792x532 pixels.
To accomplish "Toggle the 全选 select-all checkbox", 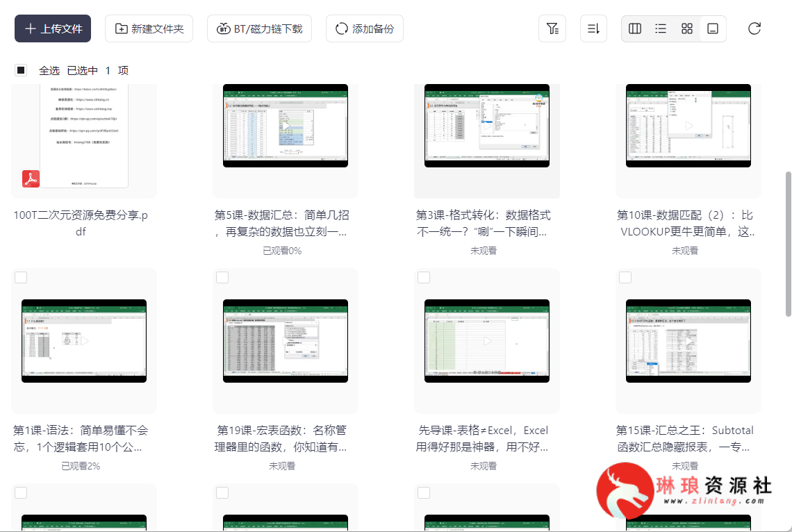I will click(21, 70).
